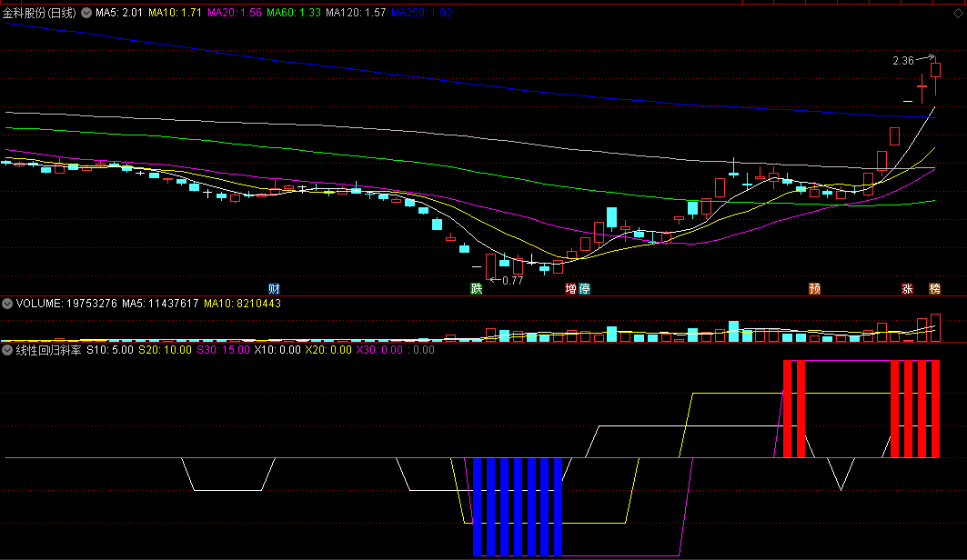Screen dimensions: 967x560
Task: Click the 财 financial report marker
Action: (x=274, y=289)
